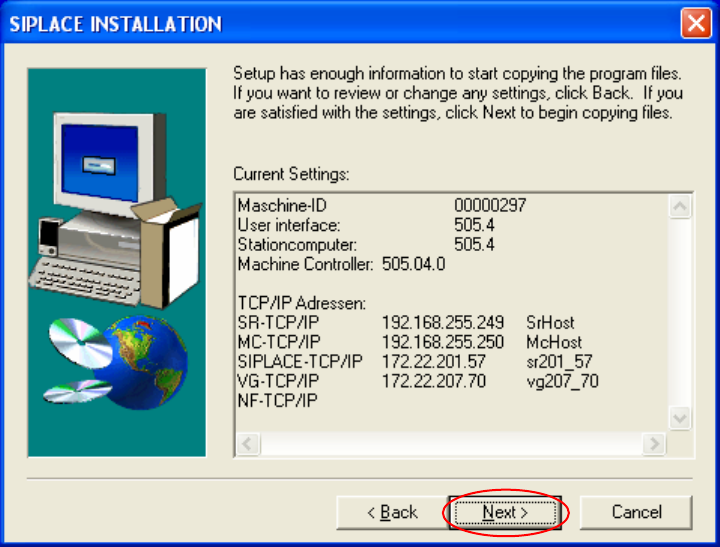
Task: Click the horizontal scrollbar track of settings
Action: tap(451, 444)
